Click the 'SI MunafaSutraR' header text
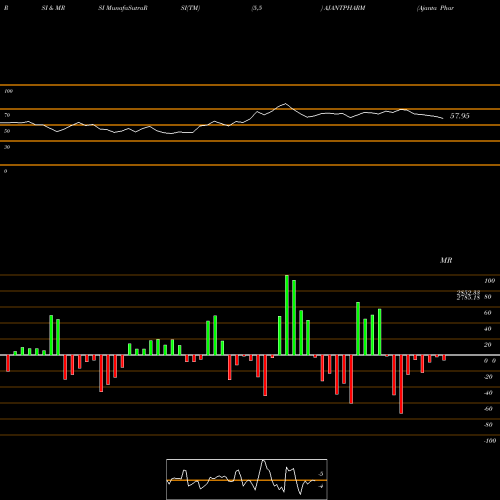 coord(123,8)
